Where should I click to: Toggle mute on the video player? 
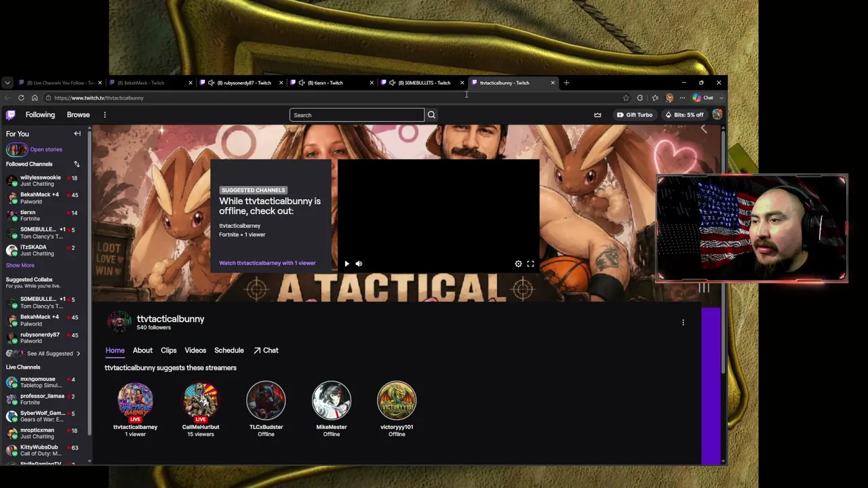point(359,264)
